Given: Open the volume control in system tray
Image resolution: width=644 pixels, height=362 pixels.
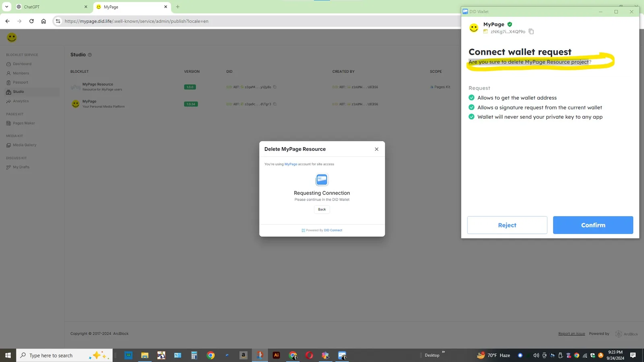Looking at the screenshot, I should click(536, 355).
